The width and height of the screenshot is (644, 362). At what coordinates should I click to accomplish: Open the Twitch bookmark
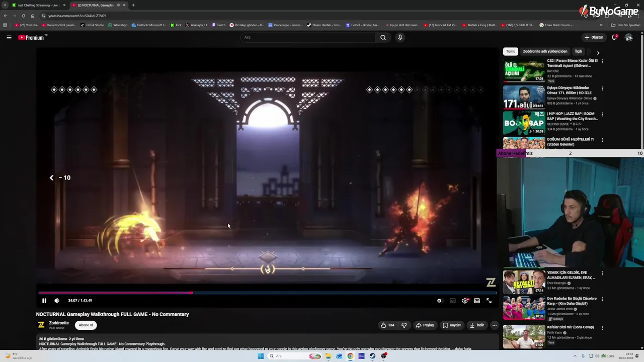(218, 25)
